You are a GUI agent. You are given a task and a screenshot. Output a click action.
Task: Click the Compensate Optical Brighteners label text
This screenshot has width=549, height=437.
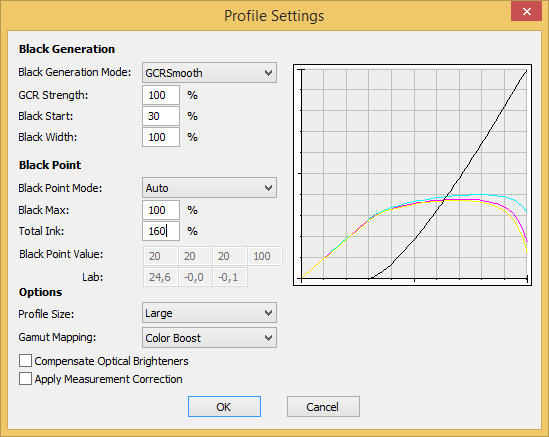point(111,361)
